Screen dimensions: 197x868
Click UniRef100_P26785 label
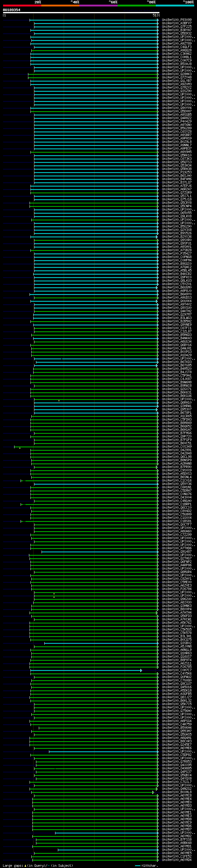point(177,667)
